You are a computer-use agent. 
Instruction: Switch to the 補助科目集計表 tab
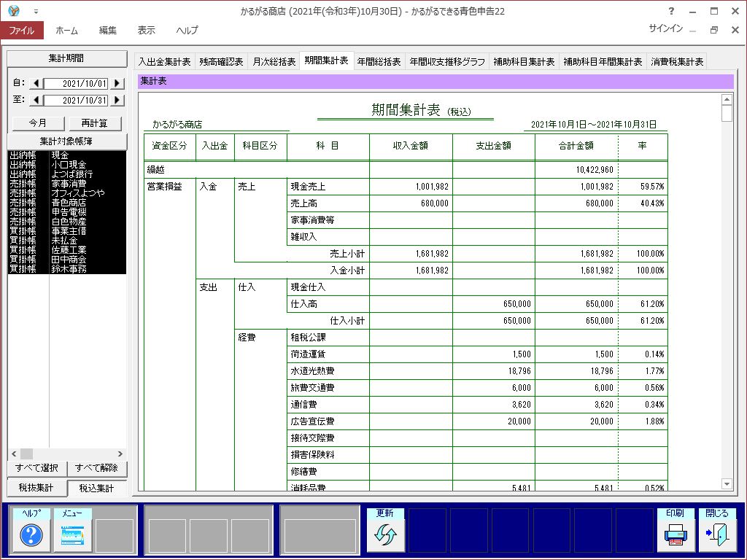[524, 62]
